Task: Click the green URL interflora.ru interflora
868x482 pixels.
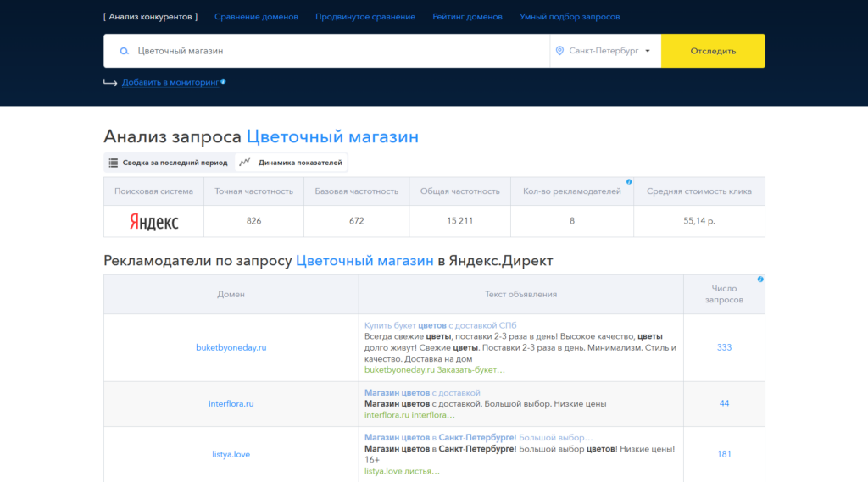Action: [x=409, y=415]
